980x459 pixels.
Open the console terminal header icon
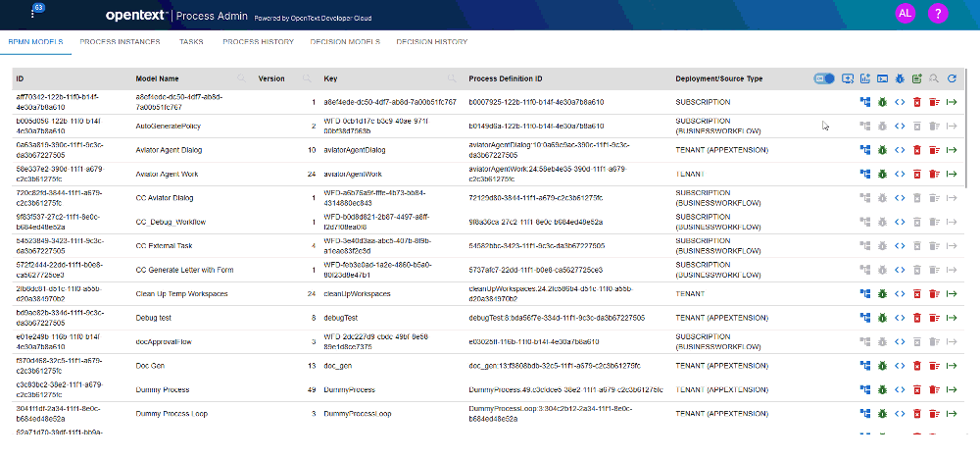click(883, 78)
